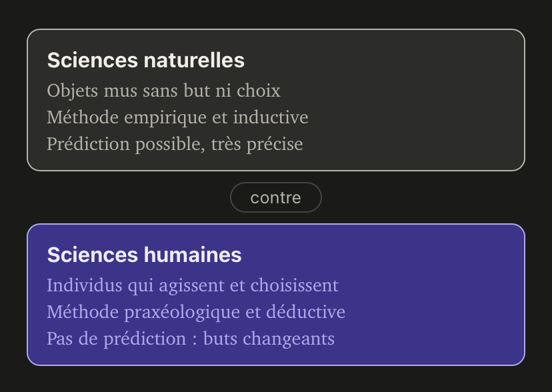Click the 'contre' pill label
The width and height of the screenshot is (552, 392).
[x=275, y=198]
